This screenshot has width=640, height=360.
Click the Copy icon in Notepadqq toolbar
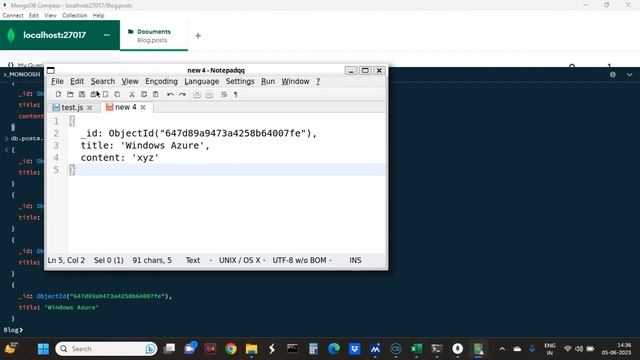click(x=144, y=94)
